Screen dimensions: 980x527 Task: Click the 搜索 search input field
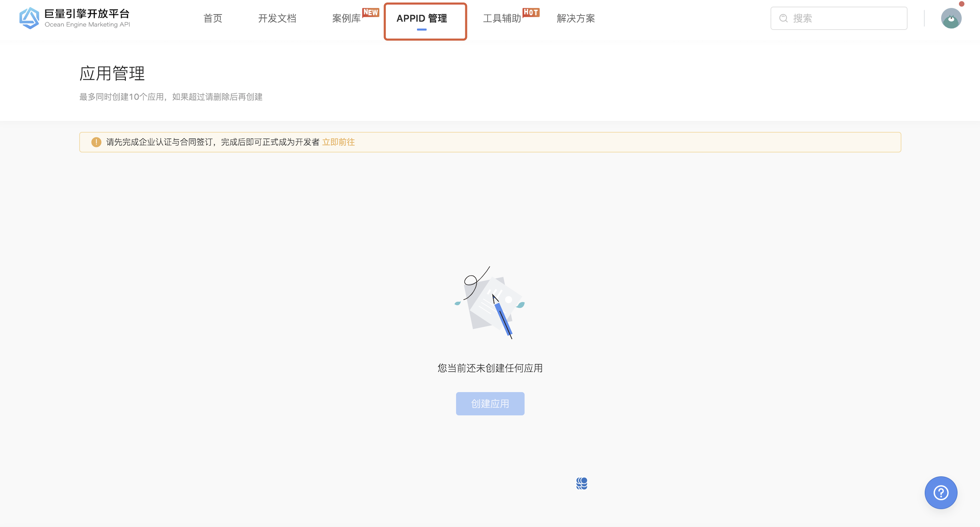click(839, 18)
